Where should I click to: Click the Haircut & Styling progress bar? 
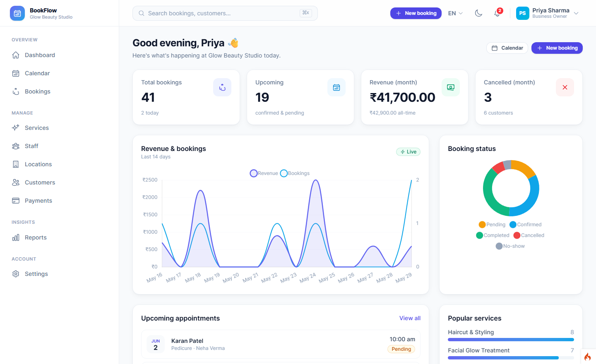[511, 340]
